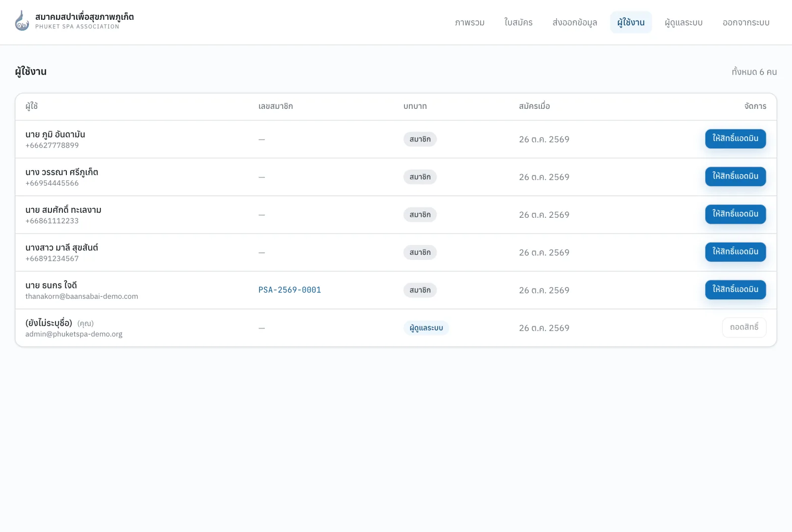Grant admin rights to นาย ธนกร ใจดี

click(735, 290)
